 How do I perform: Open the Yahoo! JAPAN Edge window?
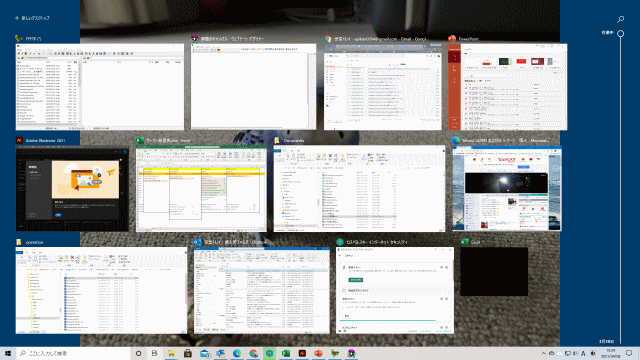(507, 189)
